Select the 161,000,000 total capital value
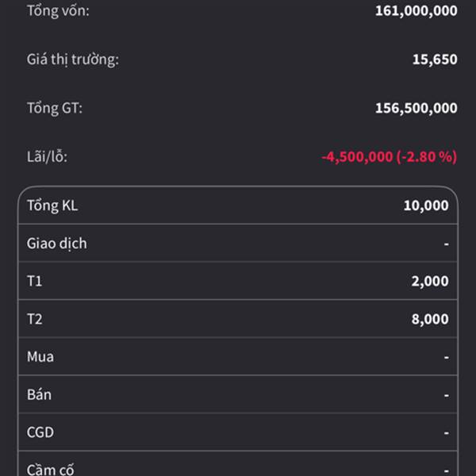476x476 pixels. point(416,10)
